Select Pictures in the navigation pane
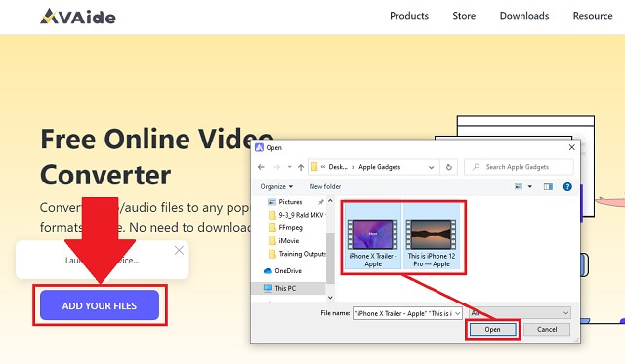625x364 pixels. (290, 202)
